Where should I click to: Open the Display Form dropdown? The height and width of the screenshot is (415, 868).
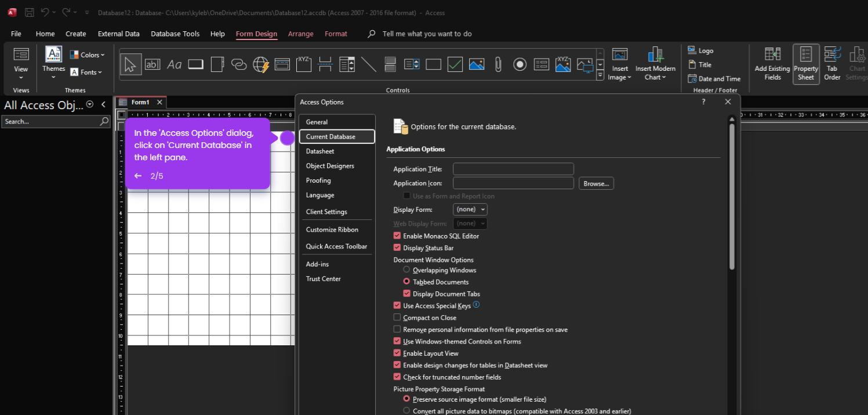pos(470,209)
